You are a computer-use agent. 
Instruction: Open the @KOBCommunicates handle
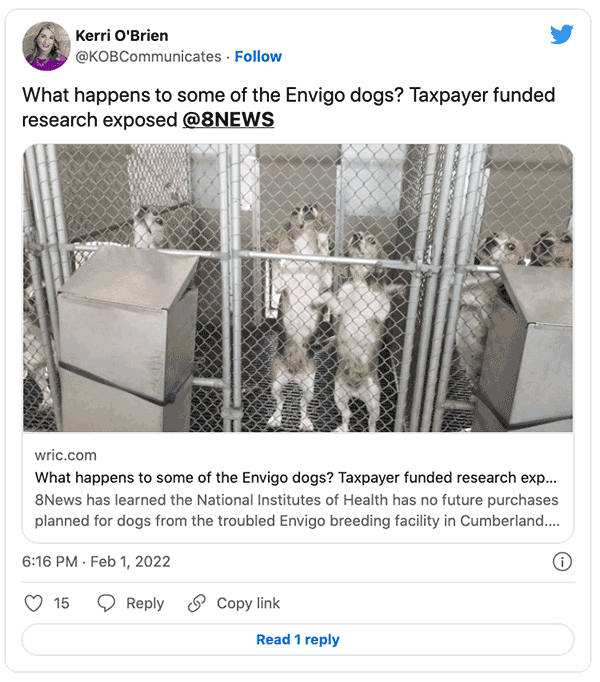point(148,57)
